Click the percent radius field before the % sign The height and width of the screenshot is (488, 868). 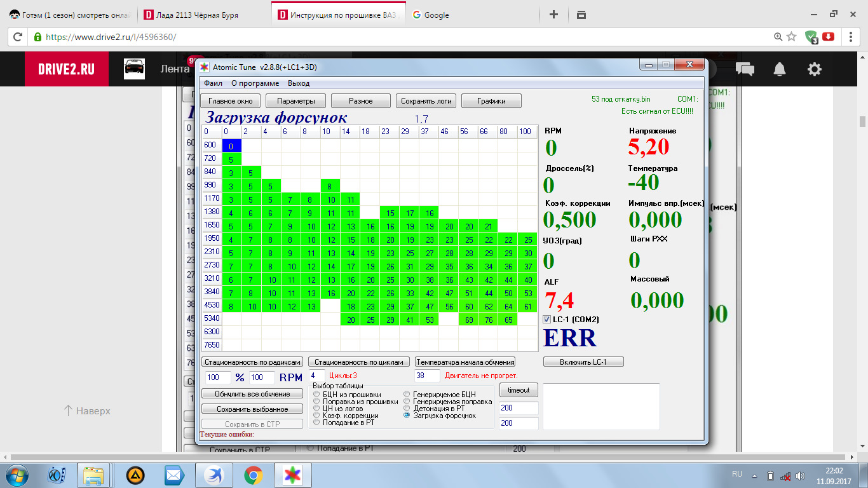217,377
